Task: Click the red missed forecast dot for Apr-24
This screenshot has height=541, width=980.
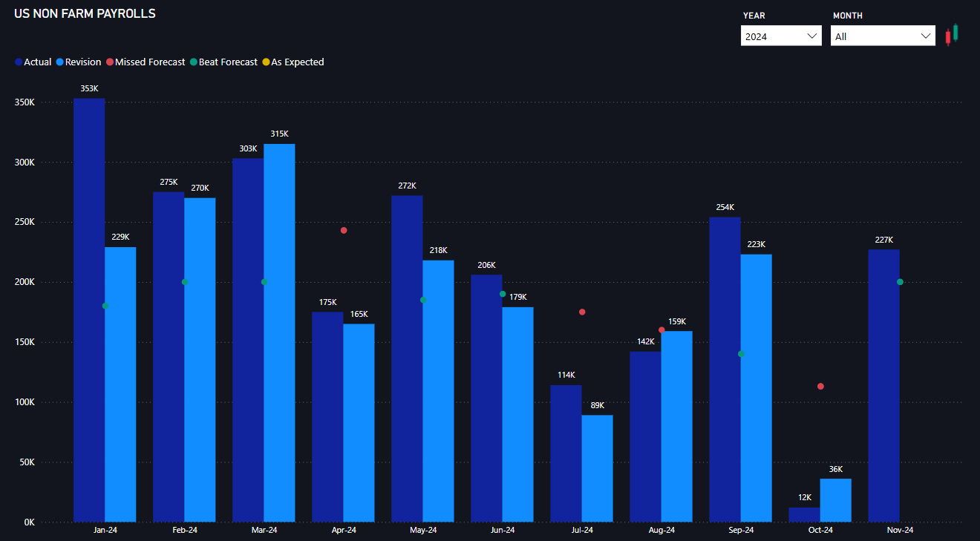Action: point(344,231)
